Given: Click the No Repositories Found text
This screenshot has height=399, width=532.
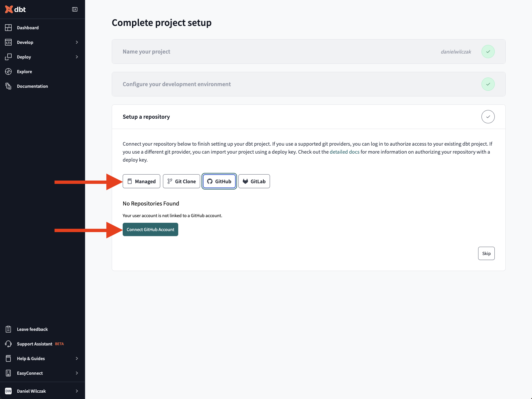Looking at the screenshot, I should (151, 203).
